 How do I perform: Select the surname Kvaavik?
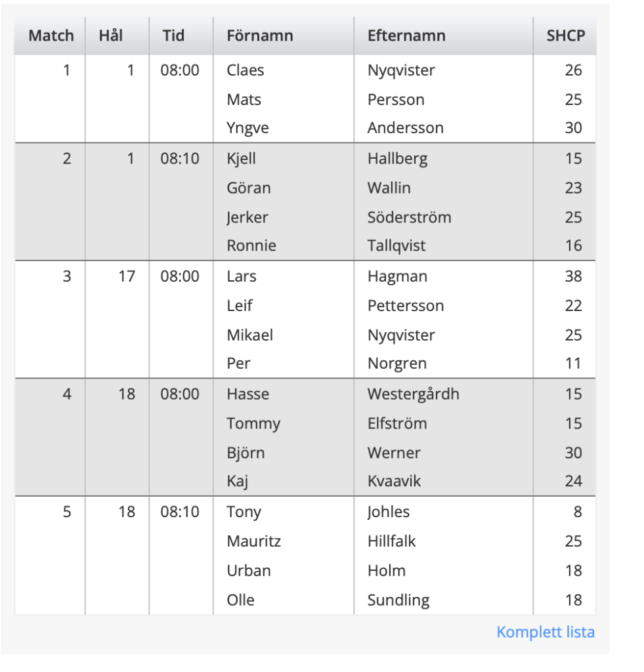(394, 481)
